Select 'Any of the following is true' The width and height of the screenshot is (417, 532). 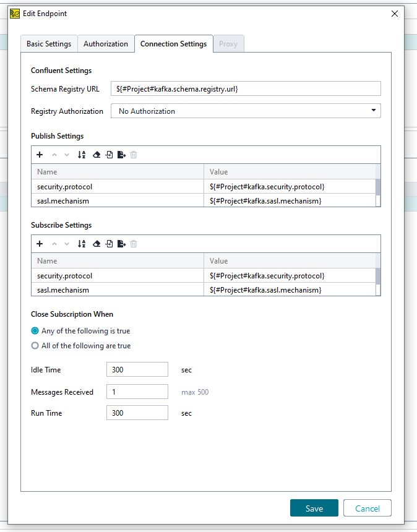(35, 331)
